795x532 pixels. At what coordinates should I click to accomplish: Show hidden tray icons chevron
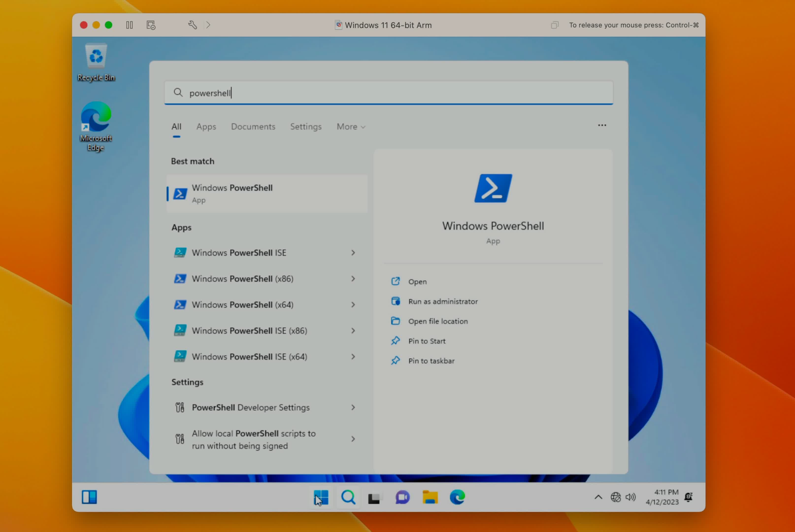(599, 497)
